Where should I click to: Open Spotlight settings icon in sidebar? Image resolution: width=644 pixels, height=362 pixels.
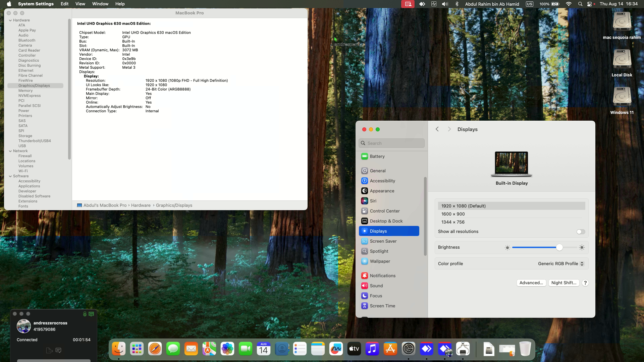(365, 251)
